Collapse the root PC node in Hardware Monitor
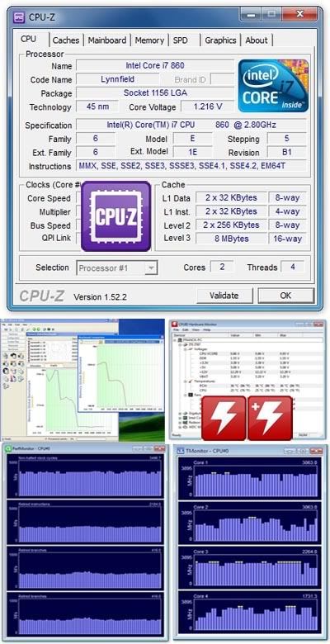This screenshot has width=330, height=644. (176, 340)
